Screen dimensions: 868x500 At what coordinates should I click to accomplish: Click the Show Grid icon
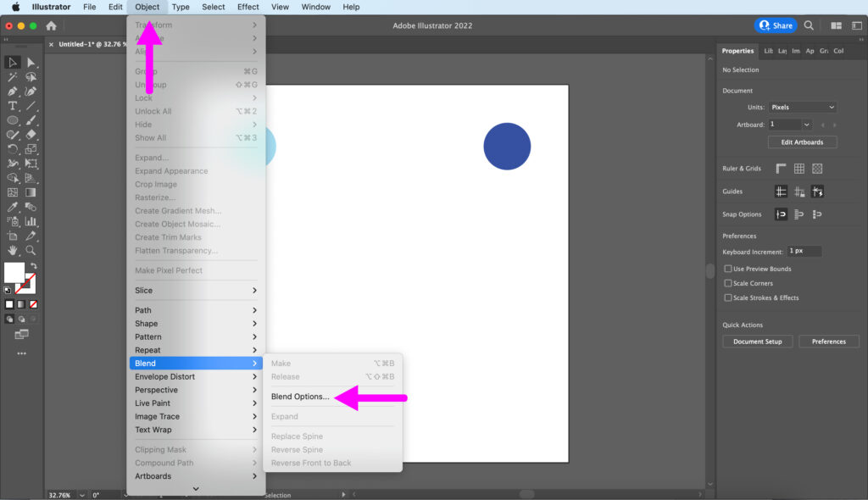coord(799,169)
